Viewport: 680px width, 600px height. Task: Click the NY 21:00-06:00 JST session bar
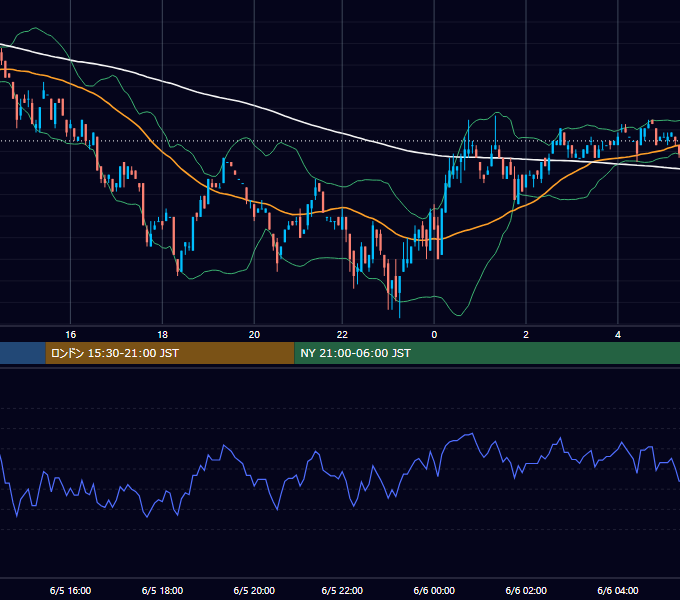click(487, 353)
